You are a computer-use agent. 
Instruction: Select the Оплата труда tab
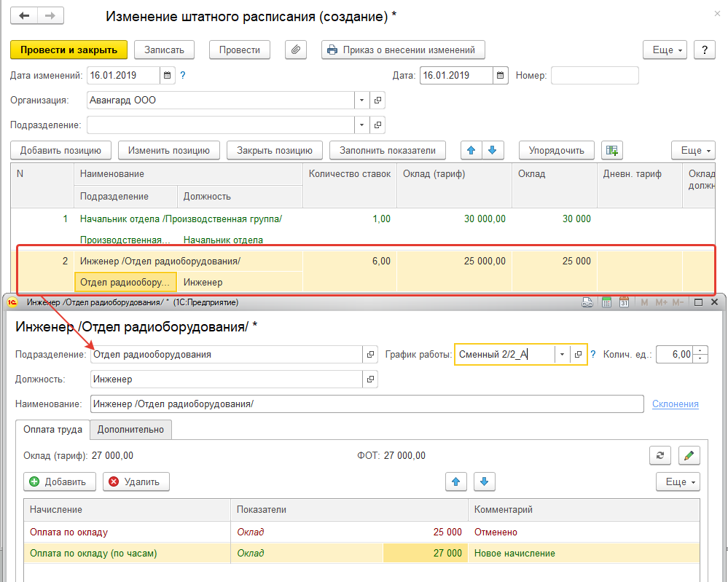point(52,430)
